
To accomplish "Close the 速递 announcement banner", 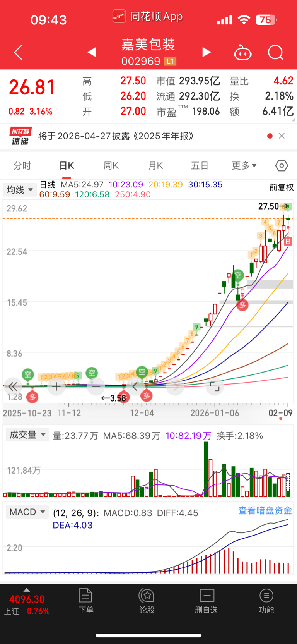I will click(x=282, y=136).
